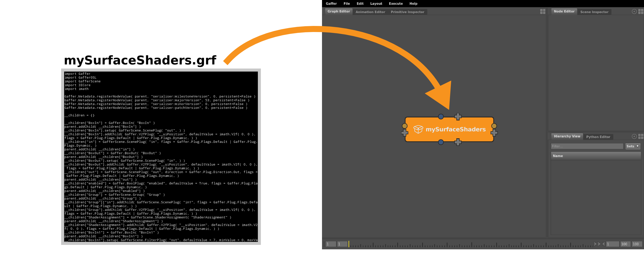The image size is (644, 258).
Task: Switch to the Scene Inspector tab
Action: coord(594,12)
